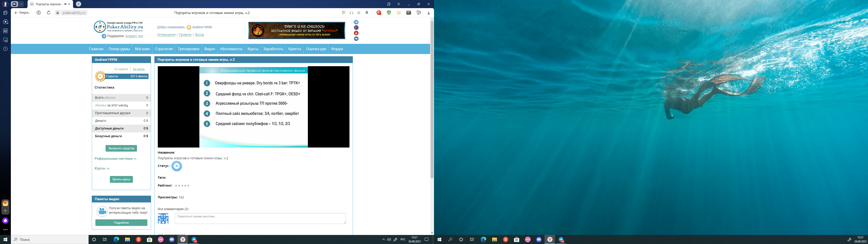Bookmark the page with the flag icon
This screenshot has height=244, width=868.
367,13
